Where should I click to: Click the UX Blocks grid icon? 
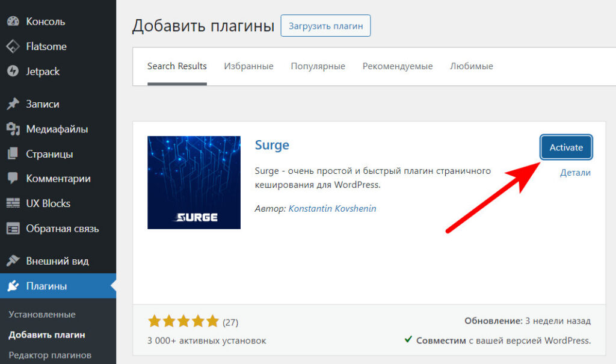coord(13,203)
